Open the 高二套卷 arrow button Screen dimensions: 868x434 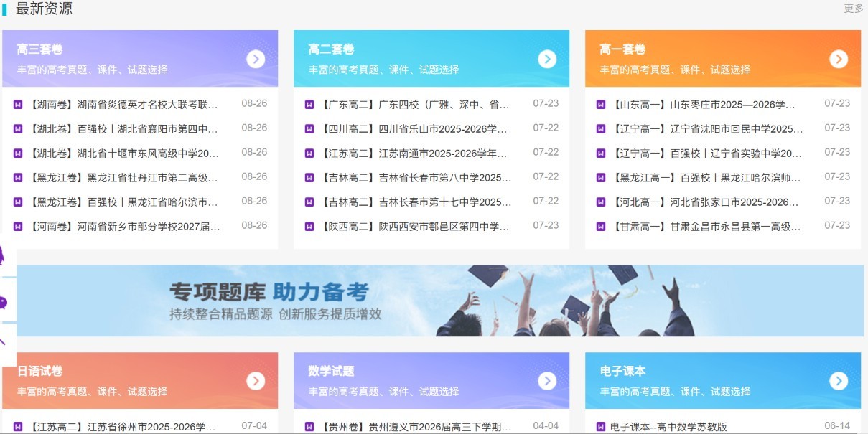click(x=547, y=59)
